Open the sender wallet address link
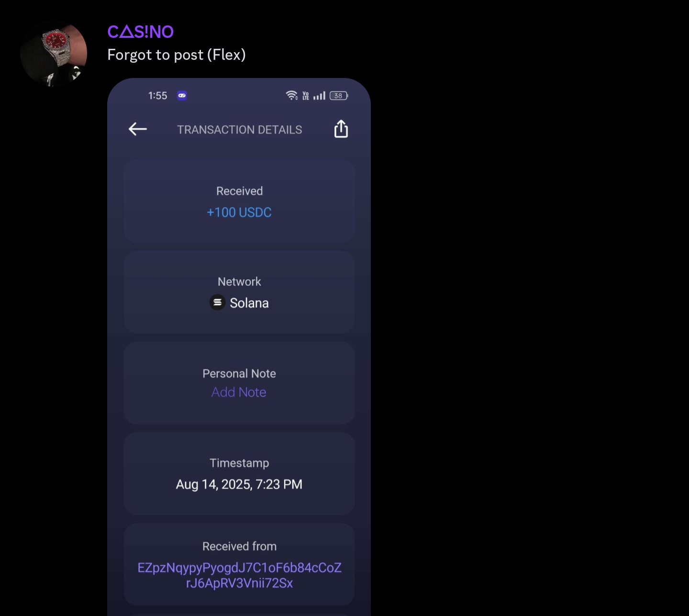This screenshot has height=616, width=689. [239, 575]
